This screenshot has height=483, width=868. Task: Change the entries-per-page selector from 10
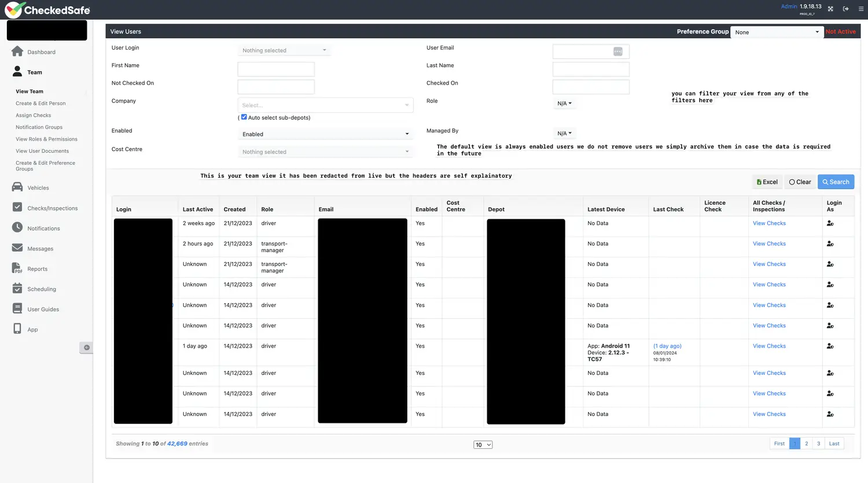coord(483,444)
